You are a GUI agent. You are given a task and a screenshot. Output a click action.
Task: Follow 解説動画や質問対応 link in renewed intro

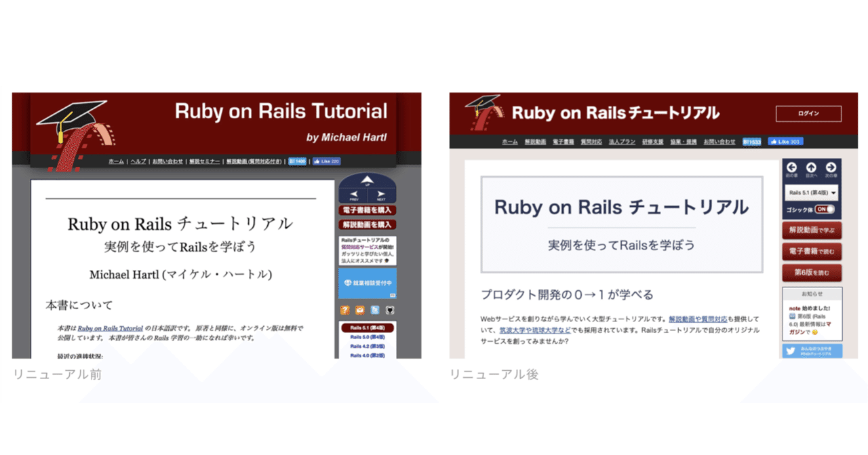[x=698, y=319]
